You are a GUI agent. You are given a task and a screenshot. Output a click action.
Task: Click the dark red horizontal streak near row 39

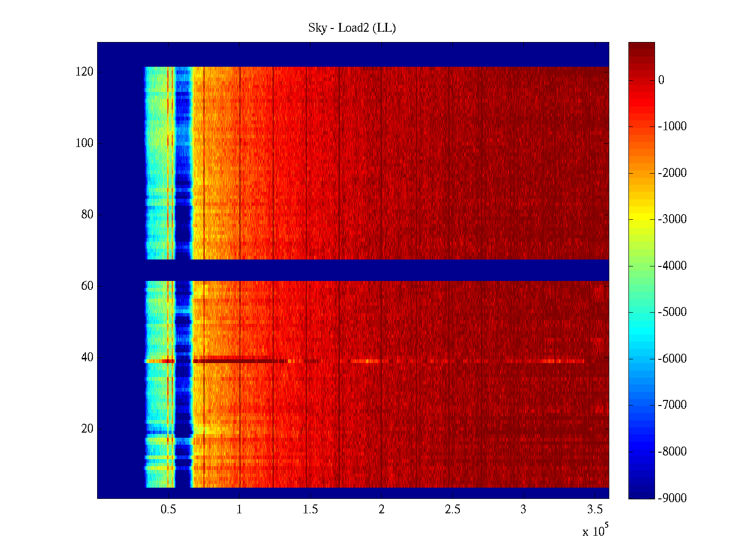[x=233, y=361]
